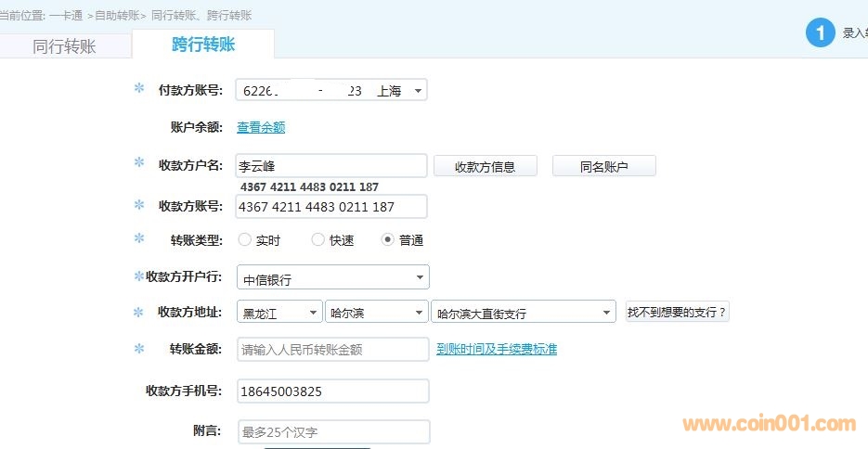Switch to the 同行转账 tab
The width and height of the screenshot is (868, 449).
coord(64,46)
